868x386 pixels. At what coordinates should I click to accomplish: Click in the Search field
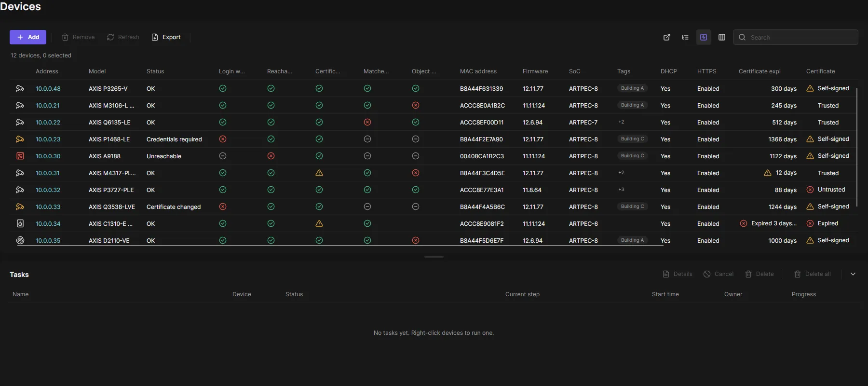pyautogui.click(x=796, y=37)
